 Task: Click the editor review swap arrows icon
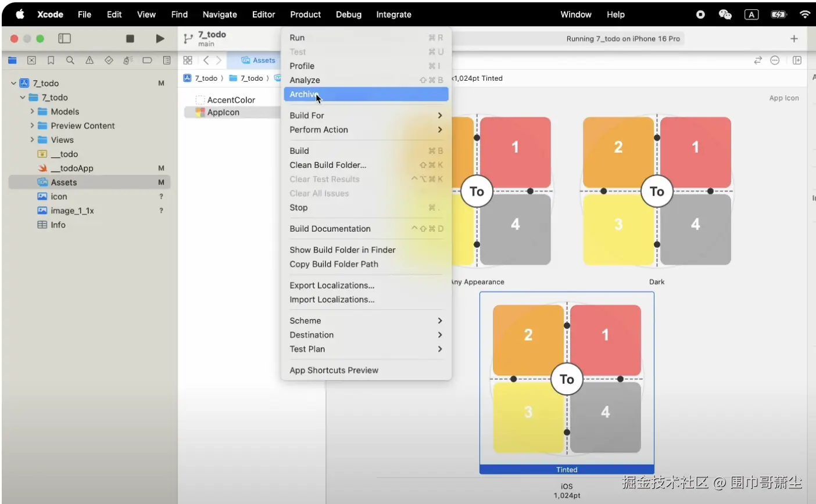coord(758,60)
